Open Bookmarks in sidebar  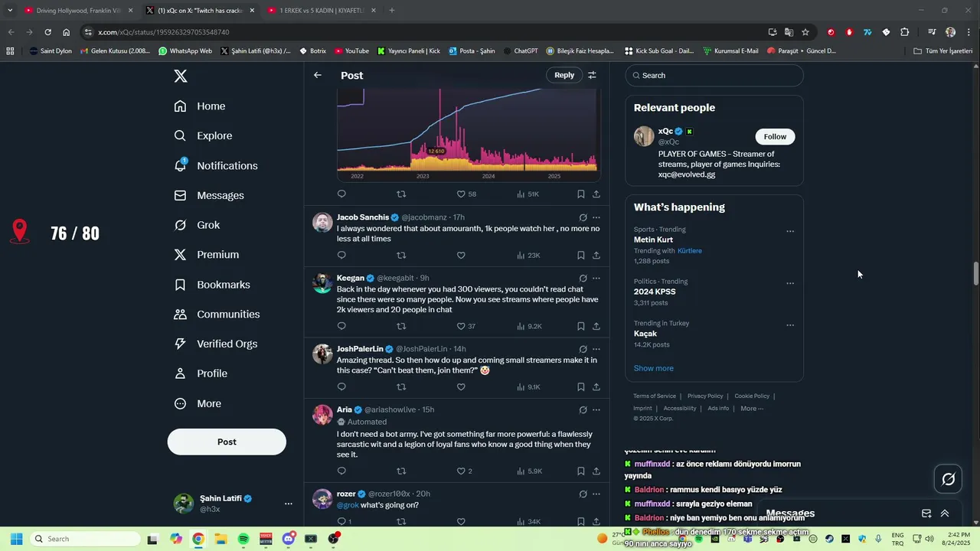click(x=212, y=285)
